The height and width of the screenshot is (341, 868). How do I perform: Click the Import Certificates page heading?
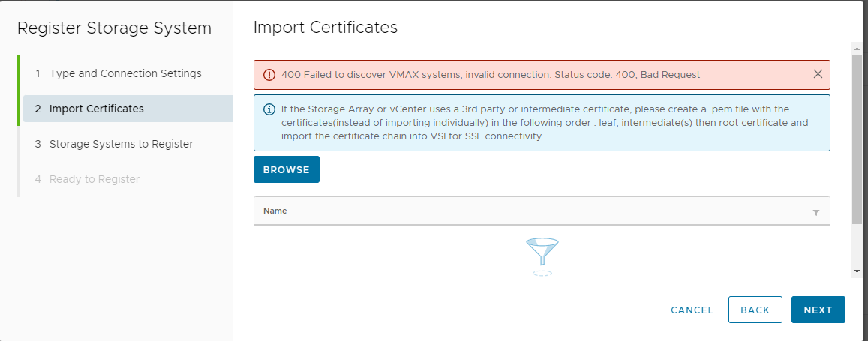pyautogui.click(x=326, y=28)
